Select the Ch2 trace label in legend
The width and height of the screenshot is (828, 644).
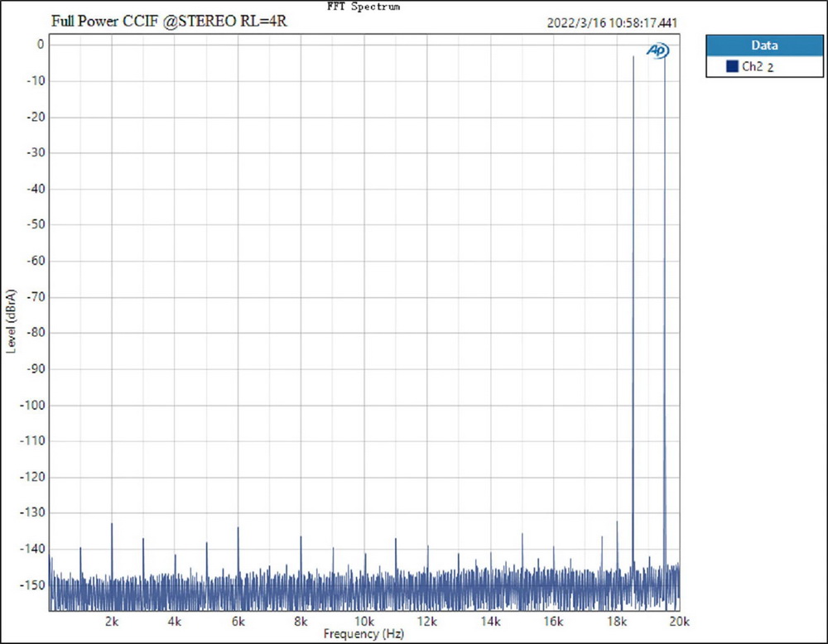point(752,67)
